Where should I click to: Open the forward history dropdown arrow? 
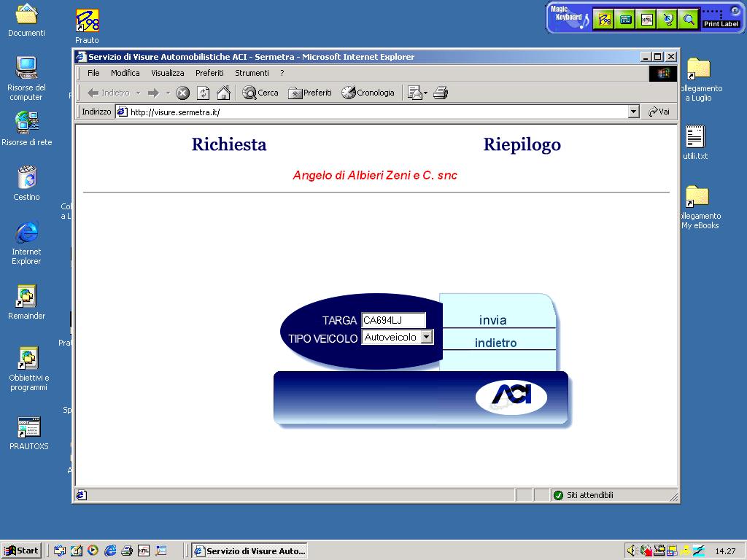pyautogui.click(x=169, y=93)
